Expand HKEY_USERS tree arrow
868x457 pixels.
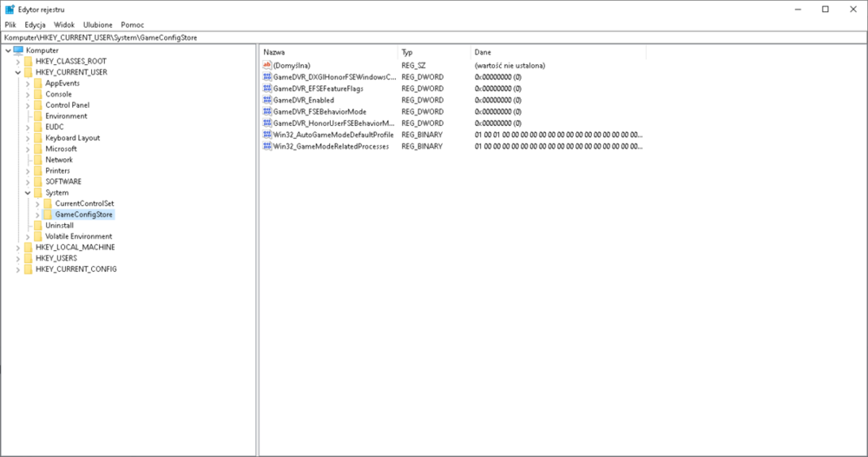[18, 259]
